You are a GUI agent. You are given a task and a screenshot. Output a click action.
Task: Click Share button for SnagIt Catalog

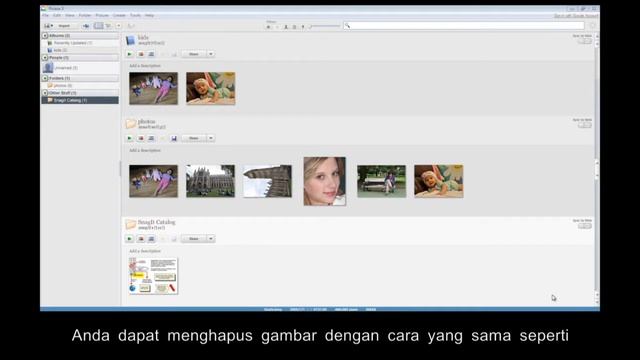coord(194,239)
